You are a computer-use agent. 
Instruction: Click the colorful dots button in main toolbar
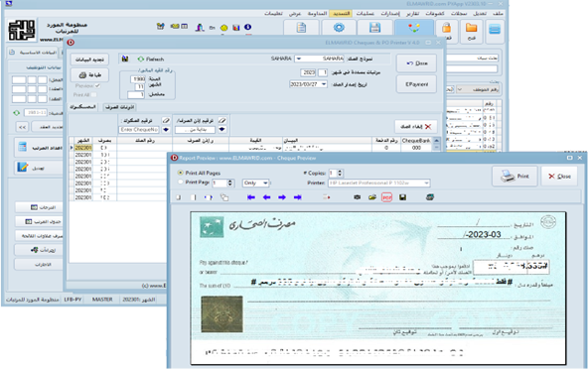tap(414, 28)
